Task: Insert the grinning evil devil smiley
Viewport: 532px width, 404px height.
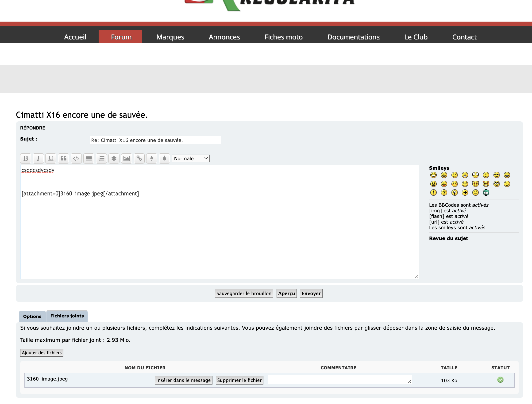Action: coord(486,184)
